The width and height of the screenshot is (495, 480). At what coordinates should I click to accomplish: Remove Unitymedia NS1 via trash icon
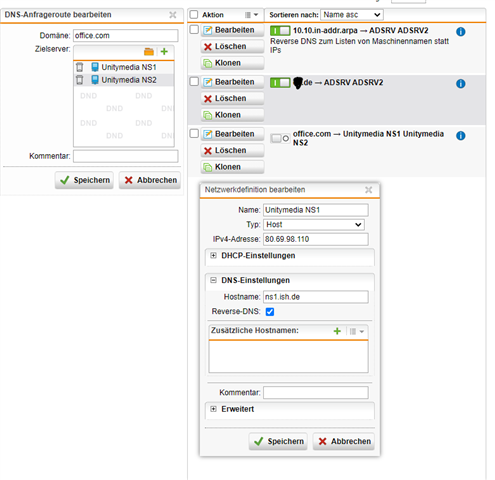(x=79, y=67)
